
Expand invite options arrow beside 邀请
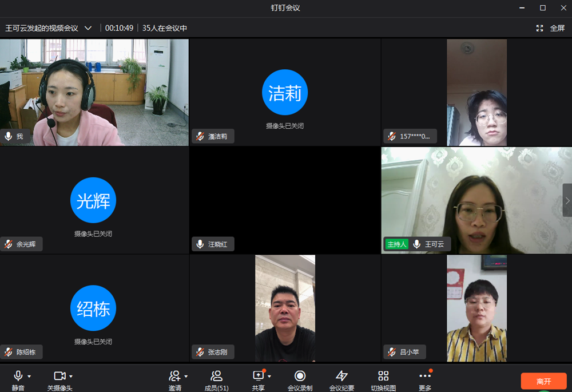pos(186,376)
